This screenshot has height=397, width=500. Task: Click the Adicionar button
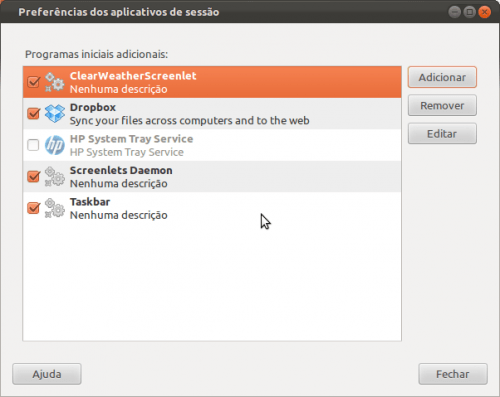pyautogui.click(x=442, y=77)
